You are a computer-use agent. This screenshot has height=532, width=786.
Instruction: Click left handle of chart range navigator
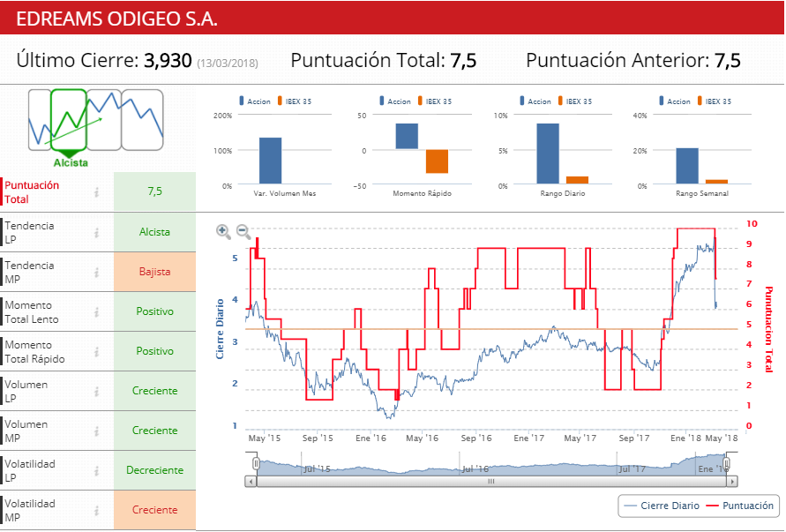pyautogui.click(x=256, y=463)
